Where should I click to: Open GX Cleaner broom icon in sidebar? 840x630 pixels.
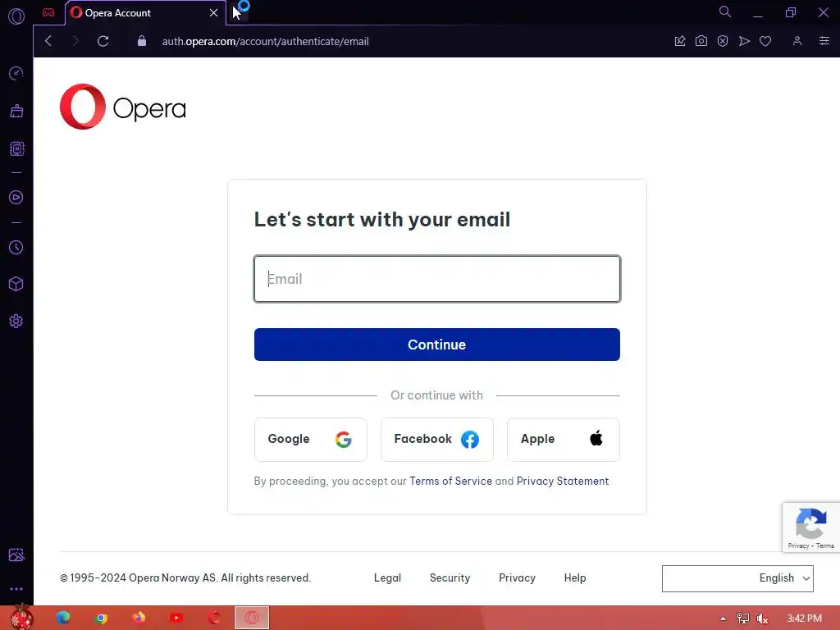16,111
